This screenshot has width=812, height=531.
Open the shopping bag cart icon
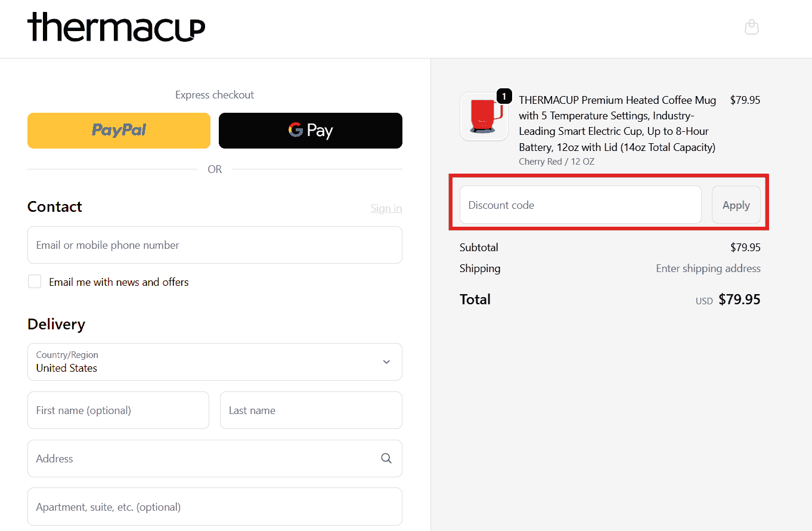point(752,27)
